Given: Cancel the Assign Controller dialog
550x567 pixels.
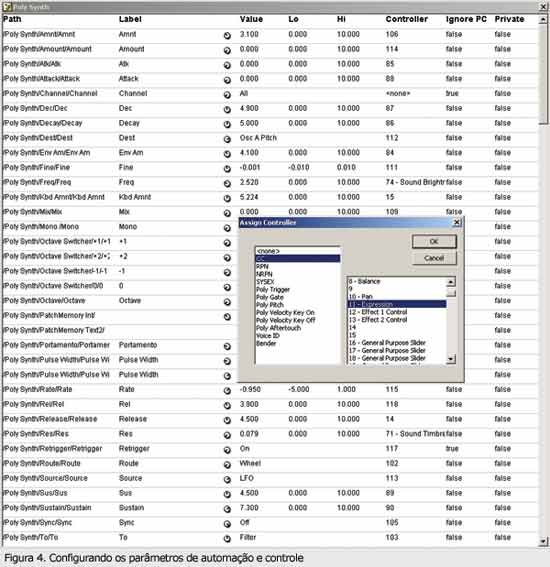Looking at the screenshot, I should click(434, 258).
